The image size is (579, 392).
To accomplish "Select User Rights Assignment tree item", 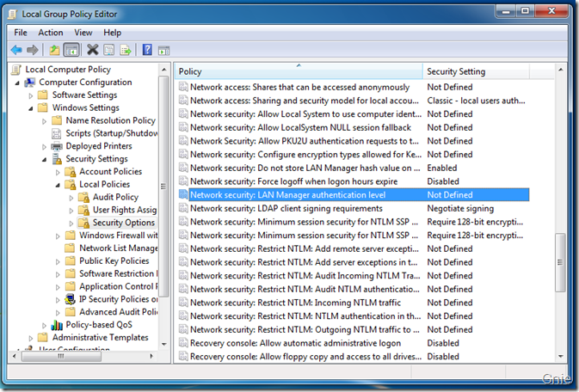I will click(x=125, y=210).
